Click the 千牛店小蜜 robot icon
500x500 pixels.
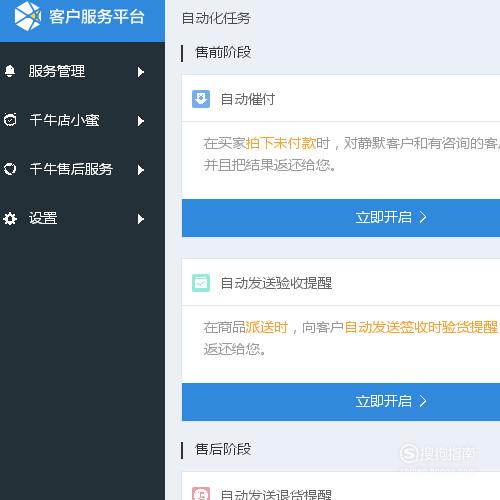click(x=10, y=120)
